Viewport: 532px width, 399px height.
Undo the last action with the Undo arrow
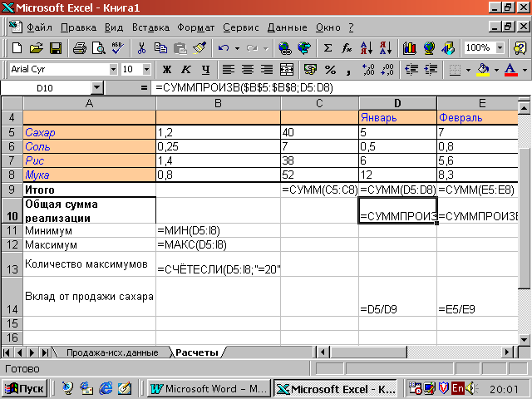pos(223,48)
